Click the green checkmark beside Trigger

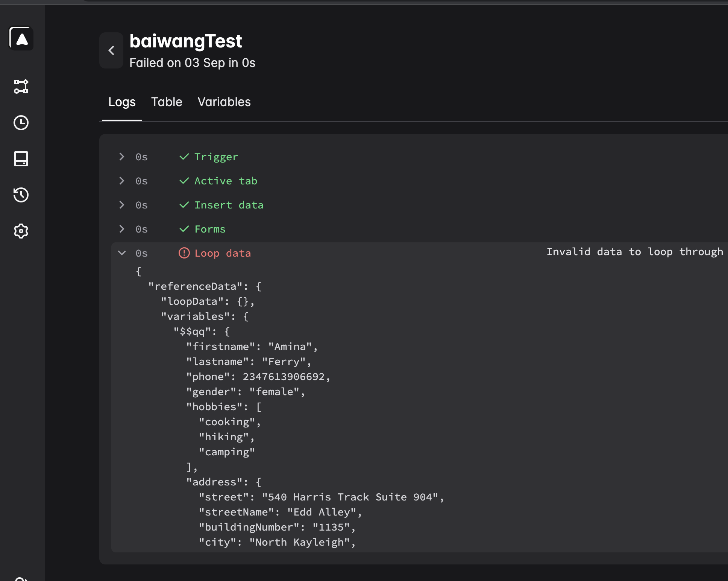(x=184, y=157)
